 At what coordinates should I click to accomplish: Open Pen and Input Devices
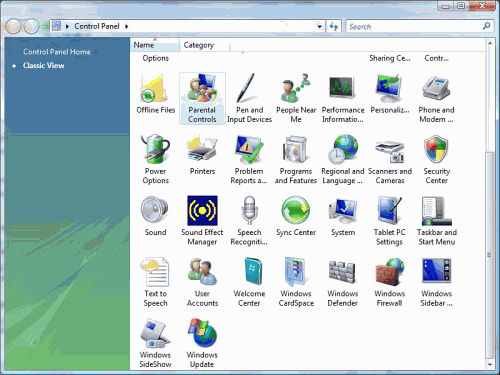(x=249, y=99)
